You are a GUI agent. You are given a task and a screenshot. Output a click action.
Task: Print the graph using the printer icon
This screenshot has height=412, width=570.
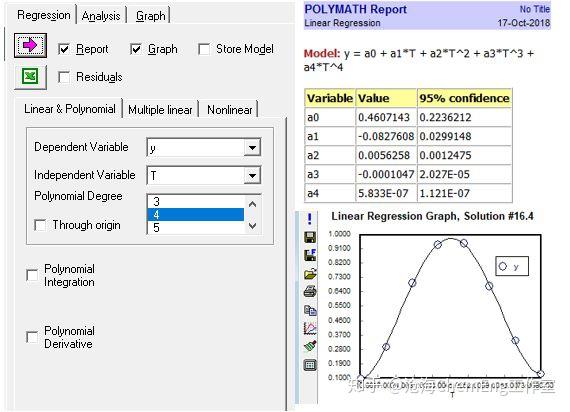coord(310,292)
